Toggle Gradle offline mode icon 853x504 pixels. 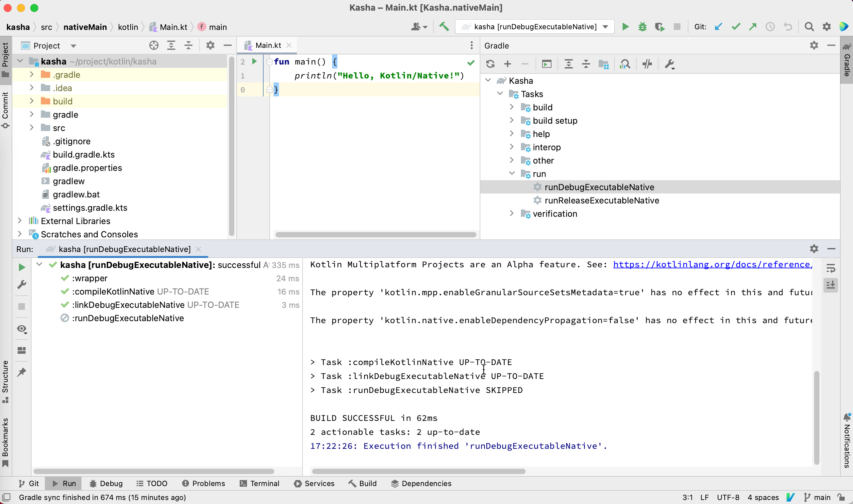coord(647,64)
